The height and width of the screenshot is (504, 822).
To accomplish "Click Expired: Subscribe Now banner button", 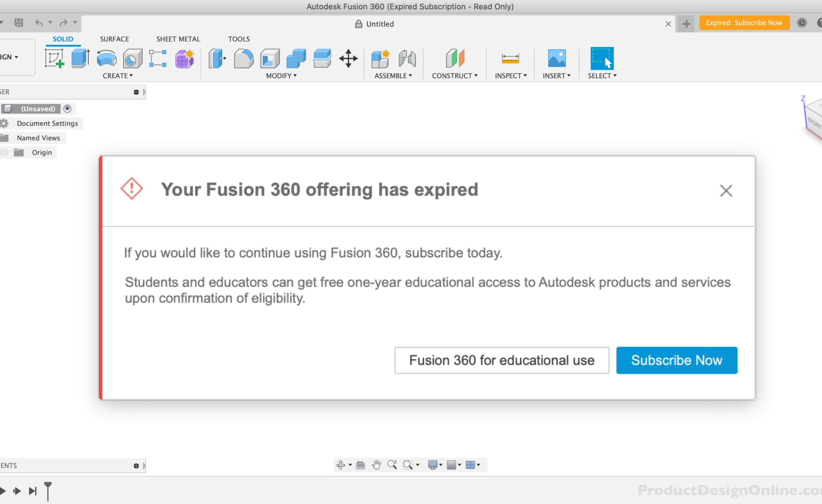I will coord(744,23).
